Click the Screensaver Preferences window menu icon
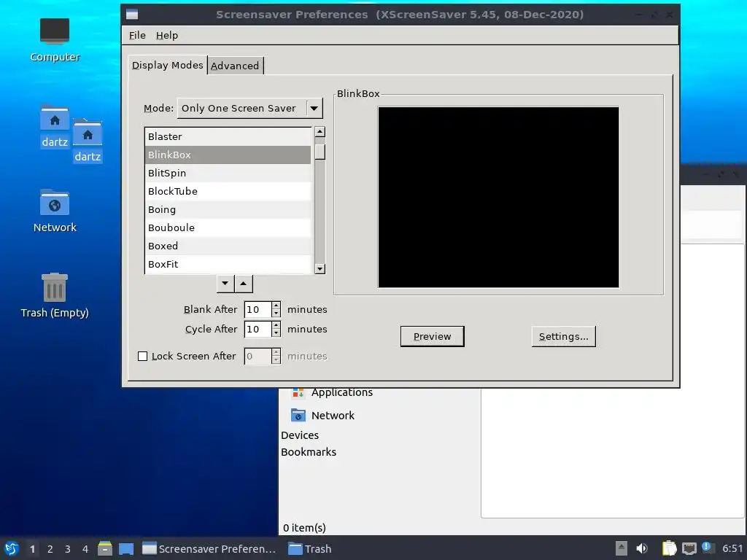 click(x=132, y=15)
